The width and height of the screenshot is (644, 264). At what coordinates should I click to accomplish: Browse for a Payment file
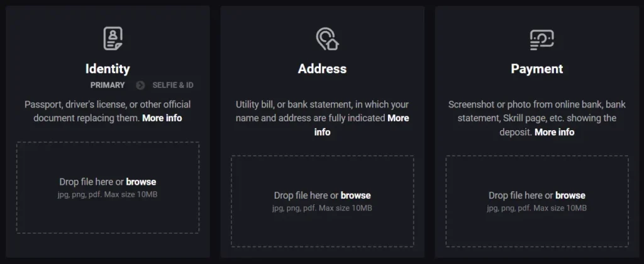click(570, 195)
